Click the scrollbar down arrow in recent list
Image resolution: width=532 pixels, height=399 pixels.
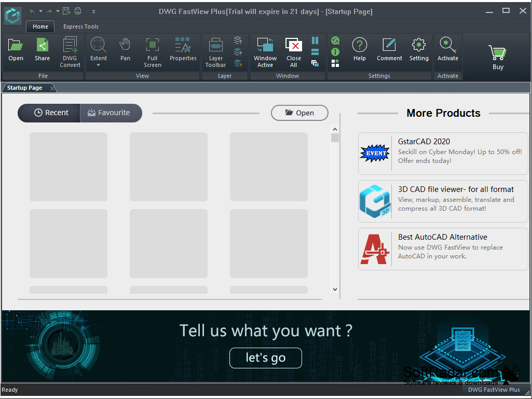[x=335, y=290]
